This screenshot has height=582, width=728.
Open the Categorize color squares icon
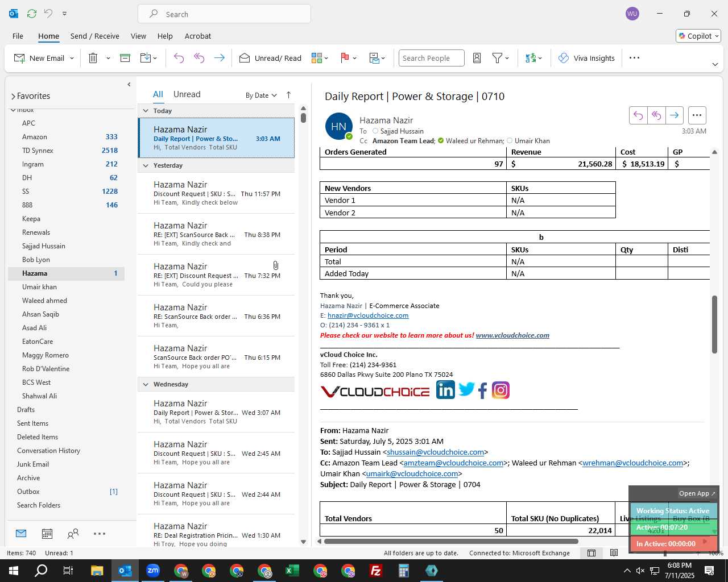coord(317,58)
